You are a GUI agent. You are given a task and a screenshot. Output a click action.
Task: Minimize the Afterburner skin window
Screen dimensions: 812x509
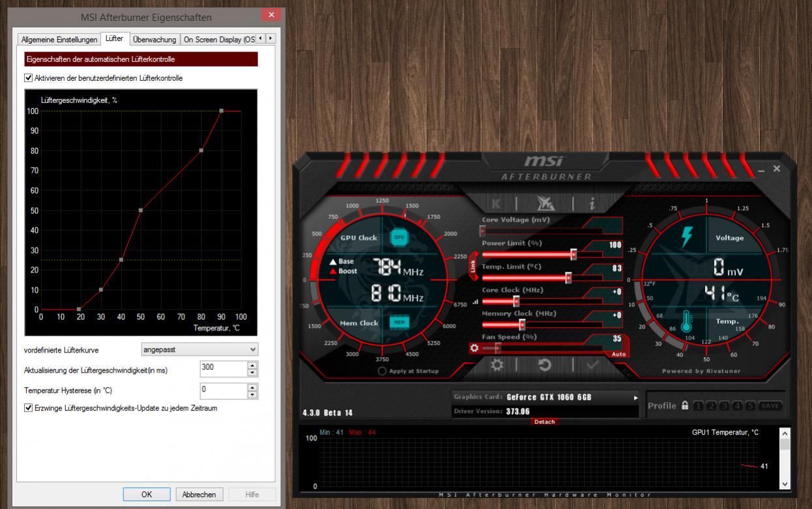pos(762,171)
